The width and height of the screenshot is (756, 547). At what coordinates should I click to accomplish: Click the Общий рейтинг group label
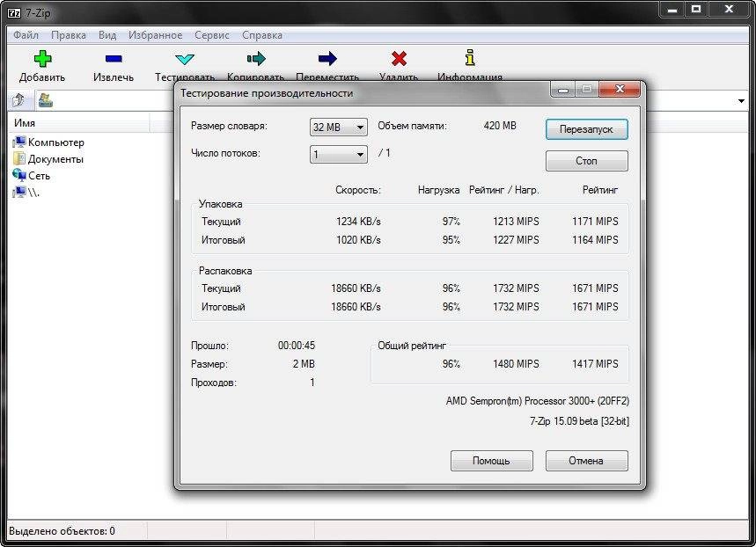[x=412, y=346]
